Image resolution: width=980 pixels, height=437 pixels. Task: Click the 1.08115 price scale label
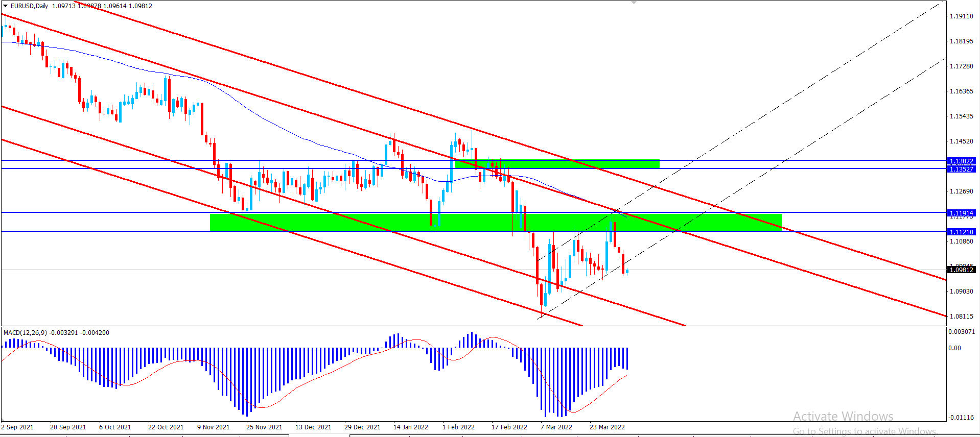tap(961, 317)
